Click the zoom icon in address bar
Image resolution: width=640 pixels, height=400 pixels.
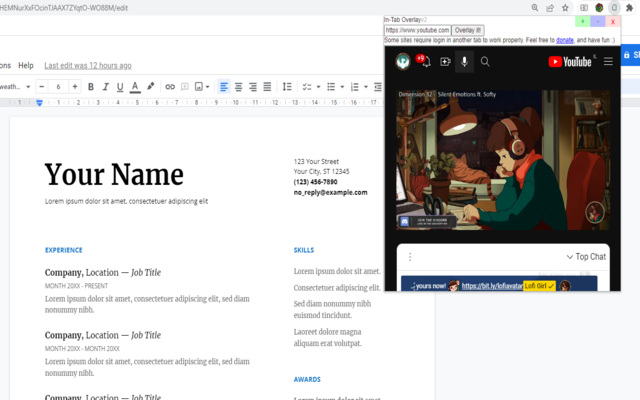click(535, 8)
